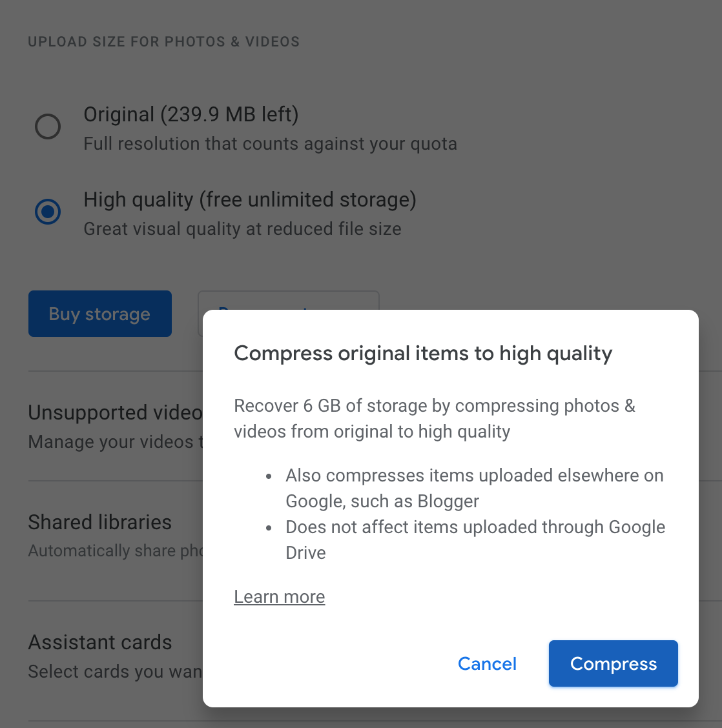The width and height of the screenshot is (722, 728).
Task: Confirm by pressing the Compress button
Action: coord(612,663)
